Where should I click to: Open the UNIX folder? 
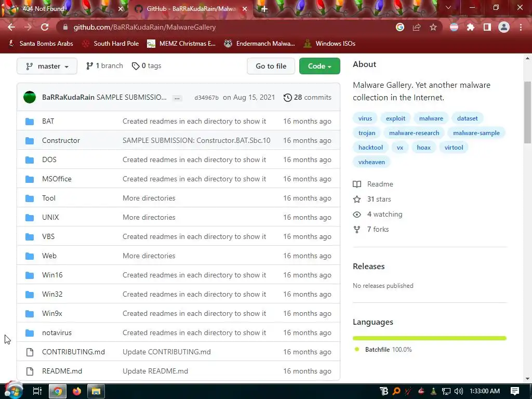tap(50, 217)
